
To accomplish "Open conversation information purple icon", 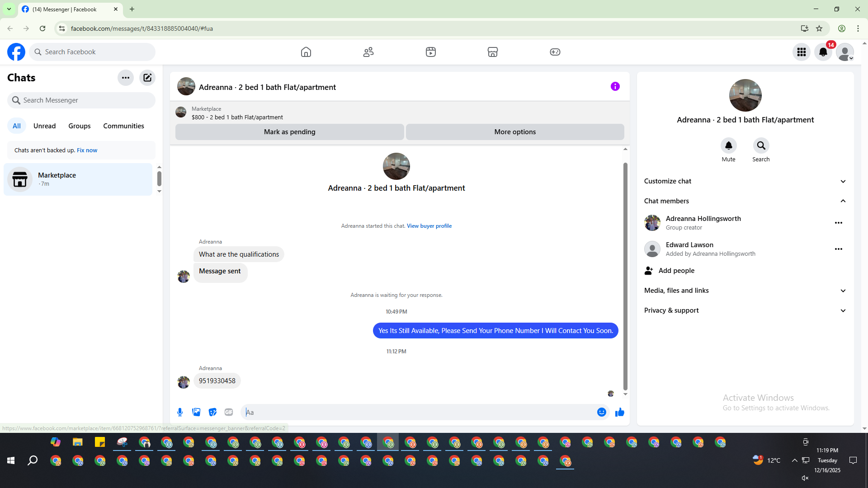I will (615, 86).
